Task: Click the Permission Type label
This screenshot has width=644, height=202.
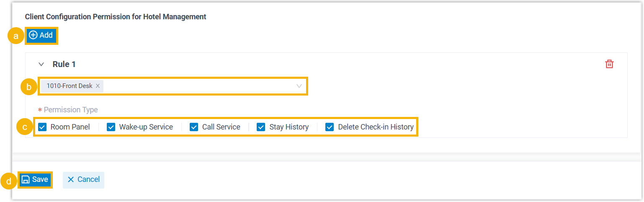Action: pyautogui.click(x=70, y=110)
